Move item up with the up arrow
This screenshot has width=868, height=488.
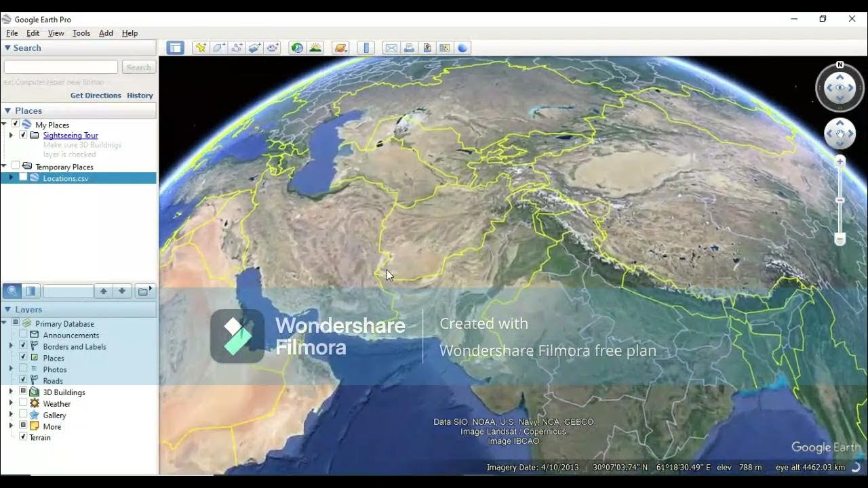(x=103, y=291)
